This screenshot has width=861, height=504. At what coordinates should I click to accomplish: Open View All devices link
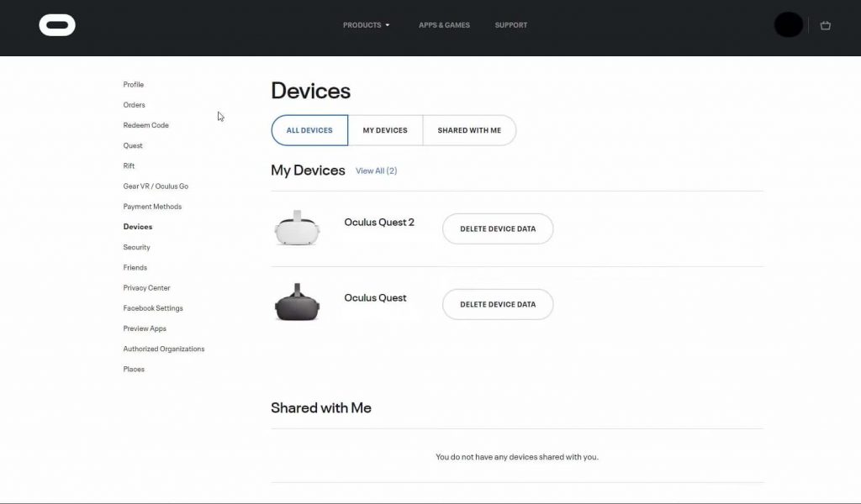coord(376,171)
